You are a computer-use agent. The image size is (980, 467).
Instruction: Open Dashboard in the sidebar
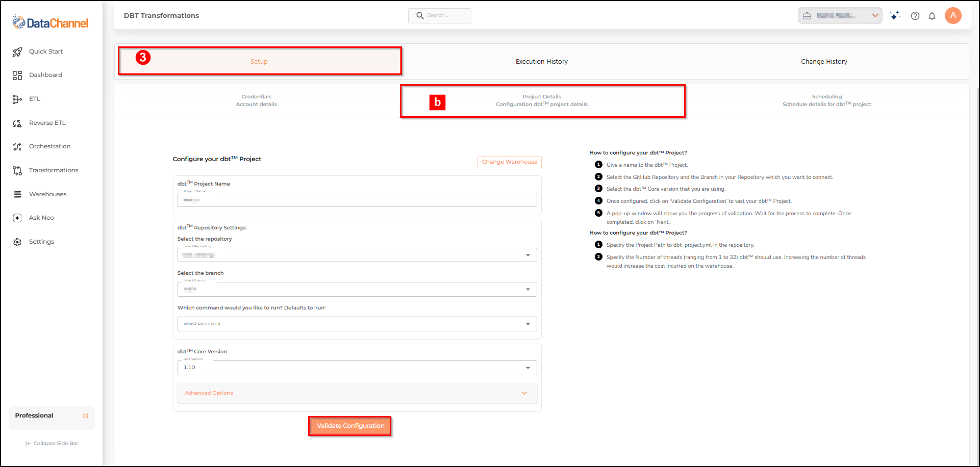tap(46, 75)
